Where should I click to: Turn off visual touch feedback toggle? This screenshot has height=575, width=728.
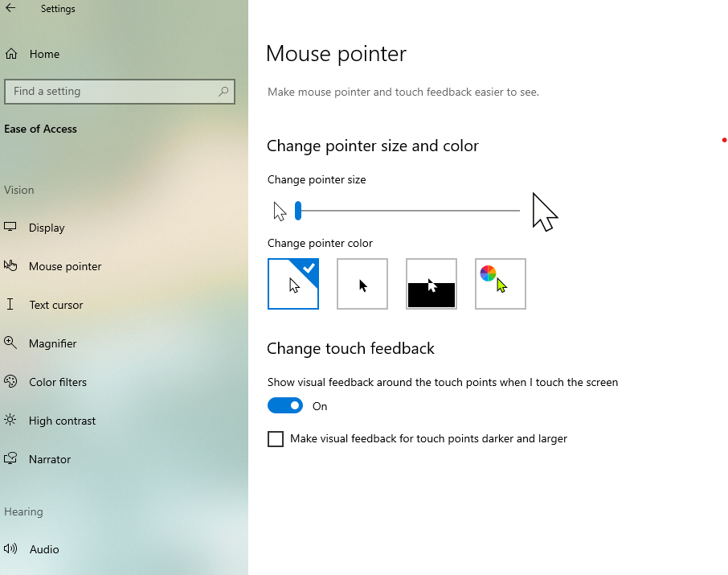[285, 405]
